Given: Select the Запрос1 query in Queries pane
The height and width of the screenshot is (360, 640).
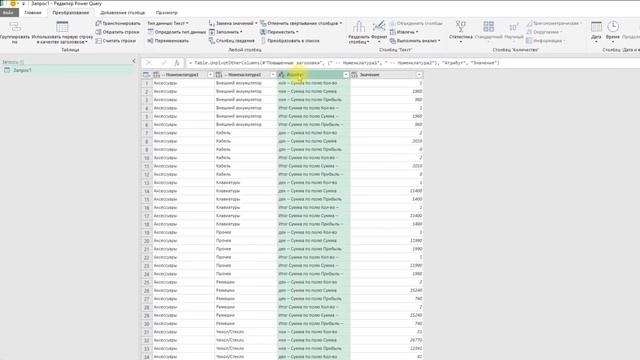Looking at the screenshot, I should click(67, 70).
